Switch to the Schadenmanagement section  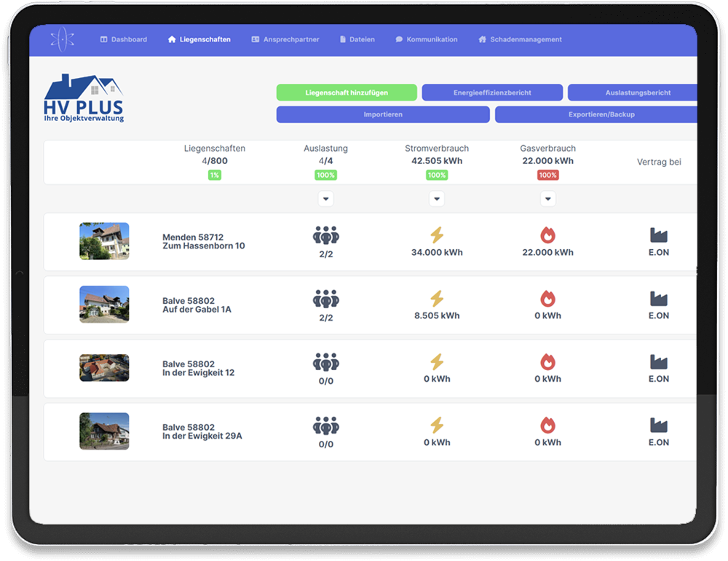520,39
